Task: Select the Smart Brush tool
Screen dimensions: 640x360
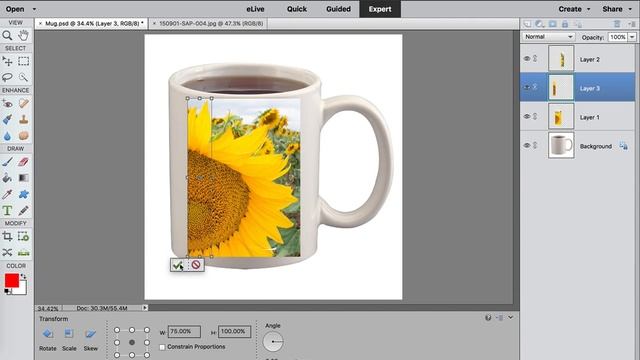Action: point(7,120)
